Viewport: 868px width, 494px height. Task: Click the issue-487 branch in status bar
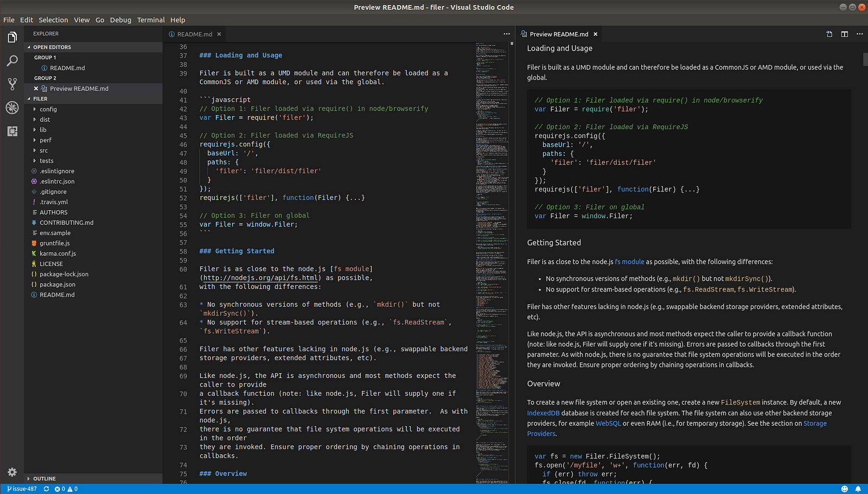(x=22, y=489)
